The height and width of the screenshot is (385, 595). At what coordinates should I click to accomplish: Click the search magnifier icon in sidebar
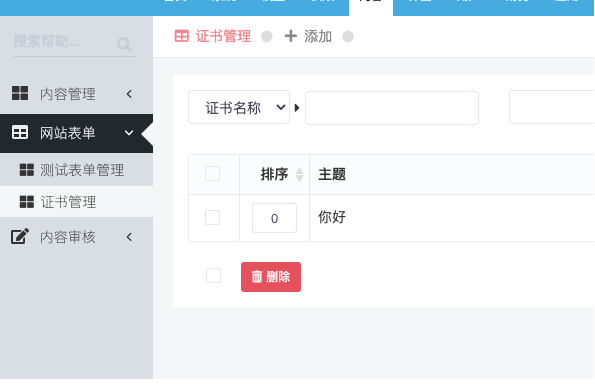(x=124, y=44)
